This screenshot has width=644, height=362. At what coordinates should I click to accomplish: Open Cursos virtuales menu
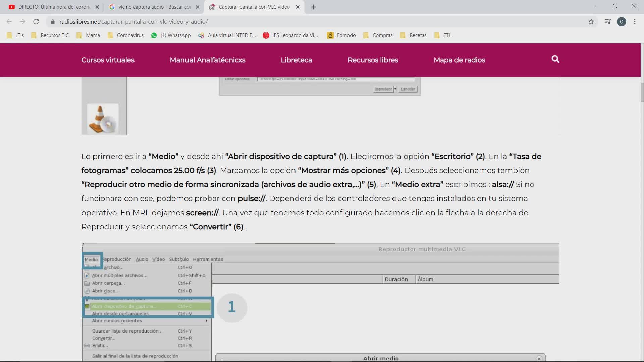108,60
